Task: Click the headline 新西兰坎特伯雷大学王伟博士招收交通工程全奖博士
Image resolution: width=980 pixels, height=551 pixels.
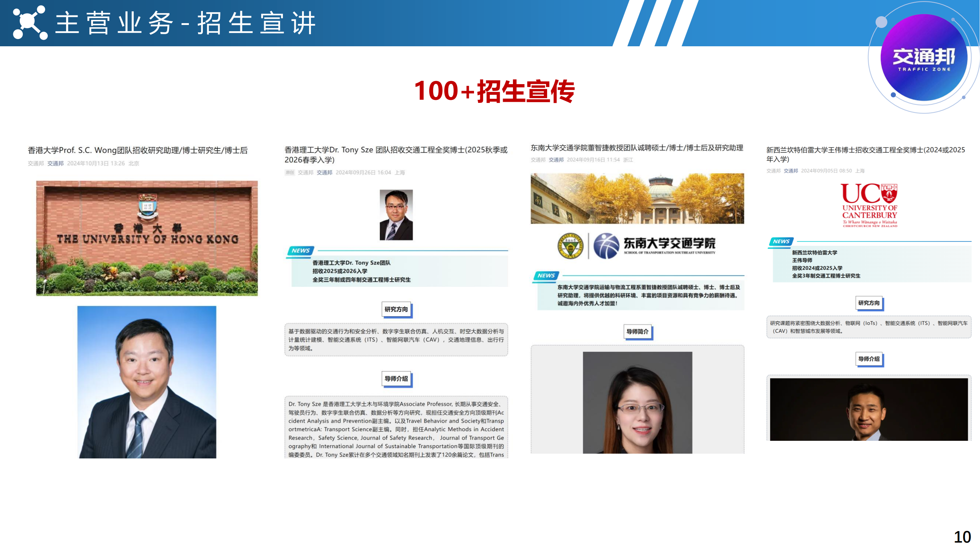Action: pos(866,154)
